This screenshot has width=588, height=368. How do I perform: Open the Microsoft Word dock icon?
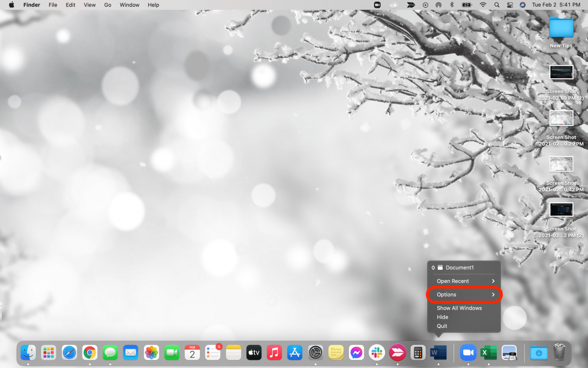click(x=439, y=353)
